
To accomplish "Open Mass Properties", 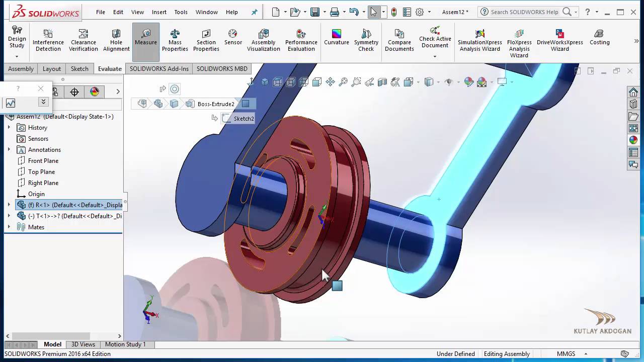I will [175, 40].
